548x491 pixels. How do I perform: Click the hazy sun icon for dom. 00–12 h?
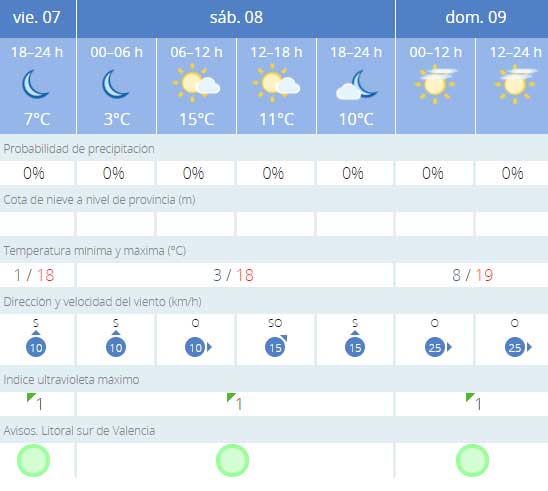pyautogui.click(x=436, y=84)
